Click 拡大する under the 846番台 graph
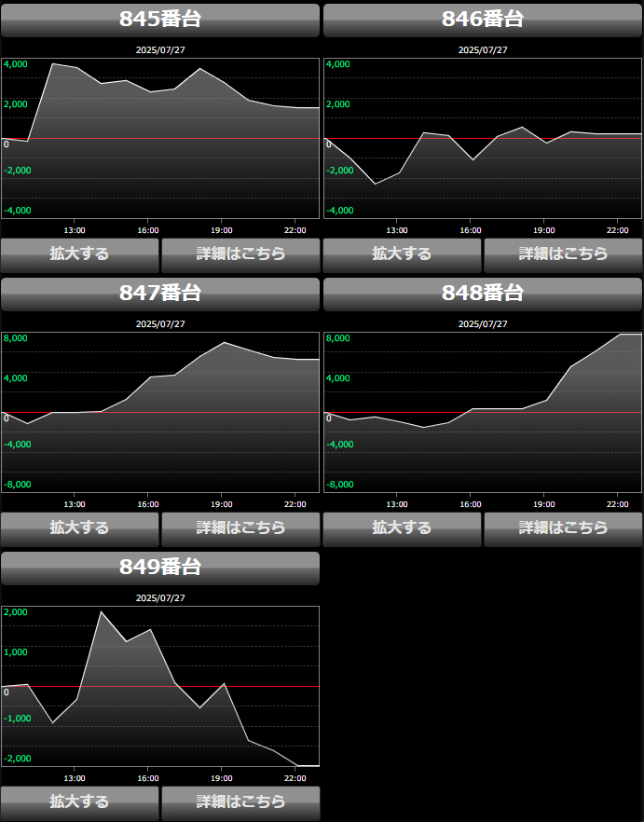The image size is (644, 822). click(x=403, y=255)
